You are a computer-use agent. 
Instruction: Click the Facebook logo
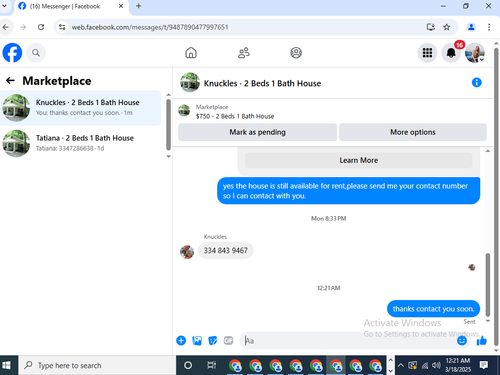12,53
